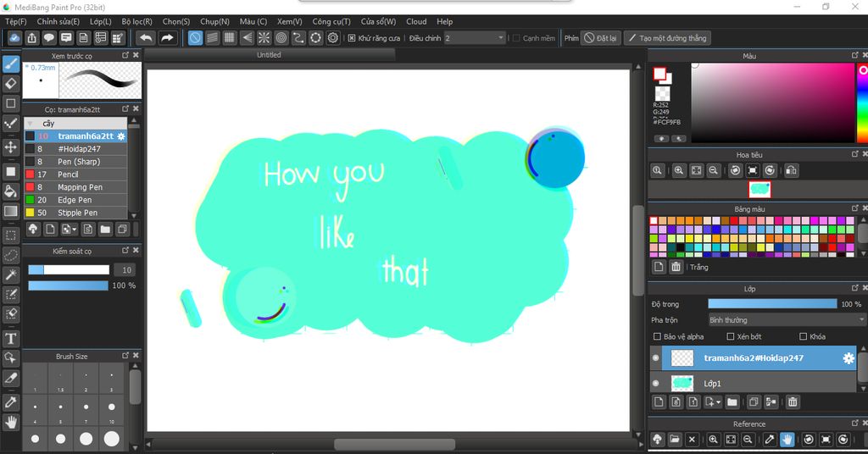This screenshot has height=454, width=868.
Task: Activate the Magic Wand tool
Action: pos(10,274)
